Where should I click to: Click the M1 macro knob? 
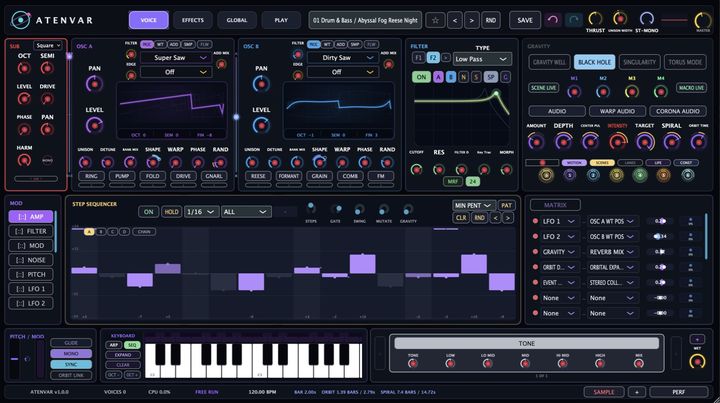[x=574, y=92]
